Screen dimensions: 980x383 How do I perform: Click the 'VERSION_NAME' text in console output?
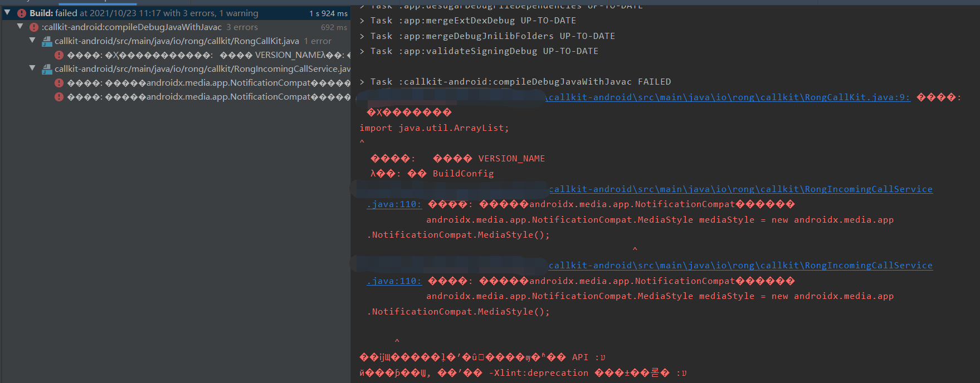tap(511, 159)
